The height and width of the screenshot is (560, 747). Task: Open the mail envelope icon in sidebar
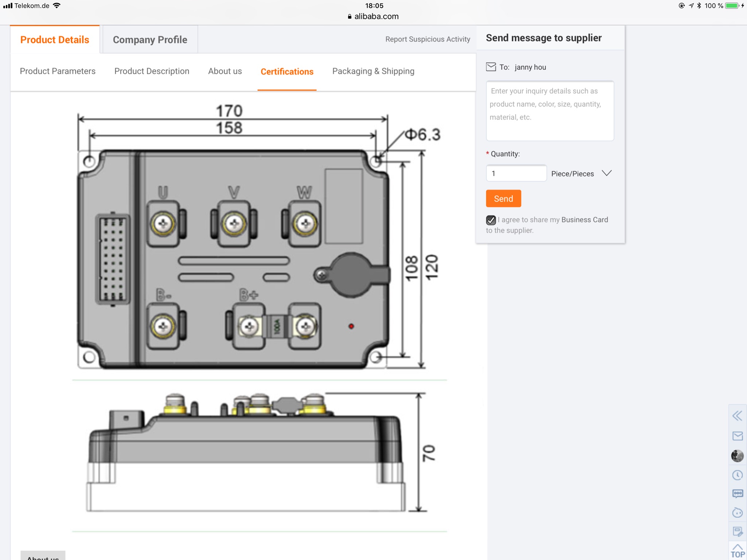coord(737,436)
